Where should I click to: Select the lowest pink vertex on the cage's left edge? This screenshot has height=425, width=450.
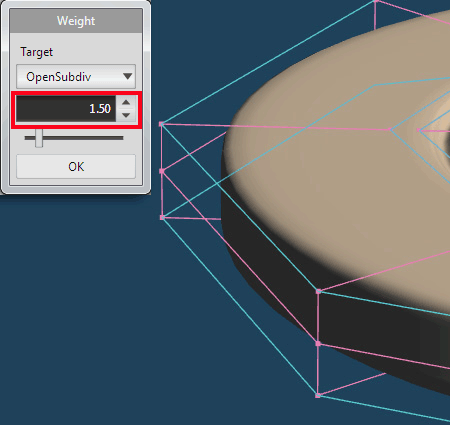pyautogui.click(x=162, y=218)
